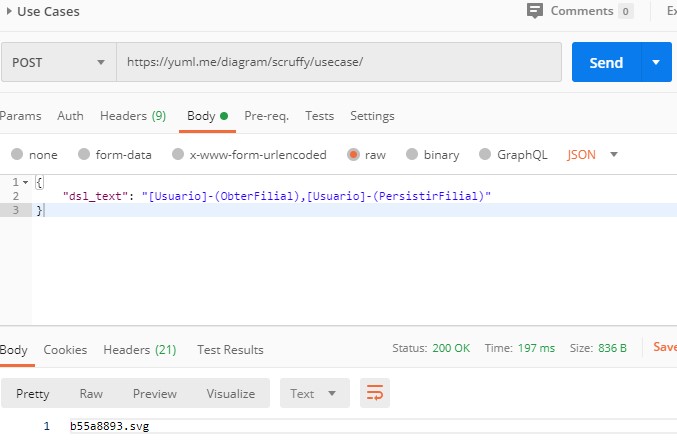Click the Visualize response view button
The width and height of the screenshot is (677, 447).
click(230, 393)
